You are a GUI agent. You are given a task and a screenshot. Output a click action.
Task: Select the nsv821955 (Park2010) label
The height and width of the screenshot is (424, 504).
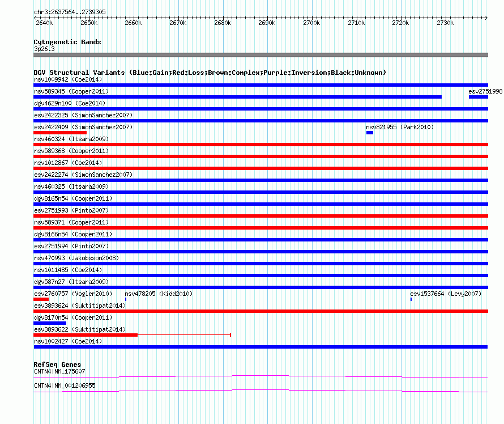(x=400, y=127)
